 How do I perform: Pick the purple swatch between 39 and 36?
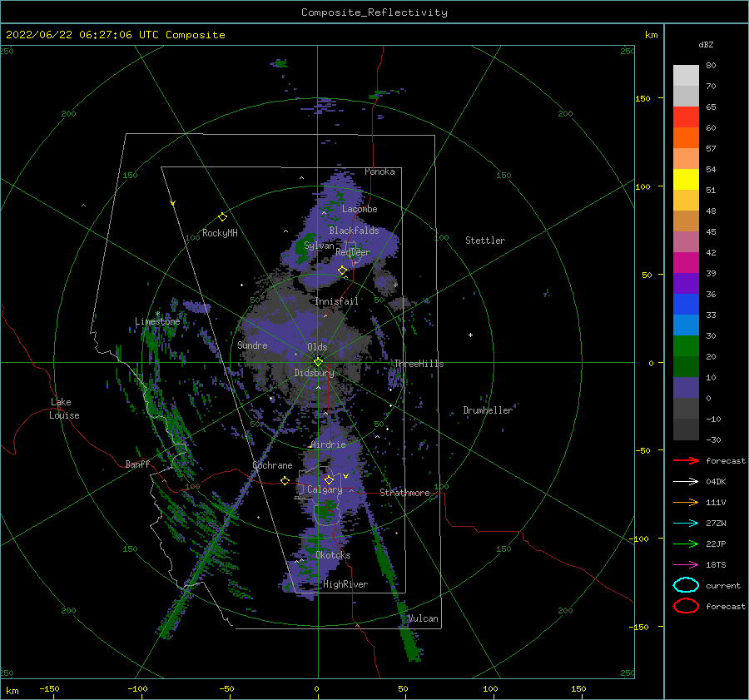pos(686,283)
